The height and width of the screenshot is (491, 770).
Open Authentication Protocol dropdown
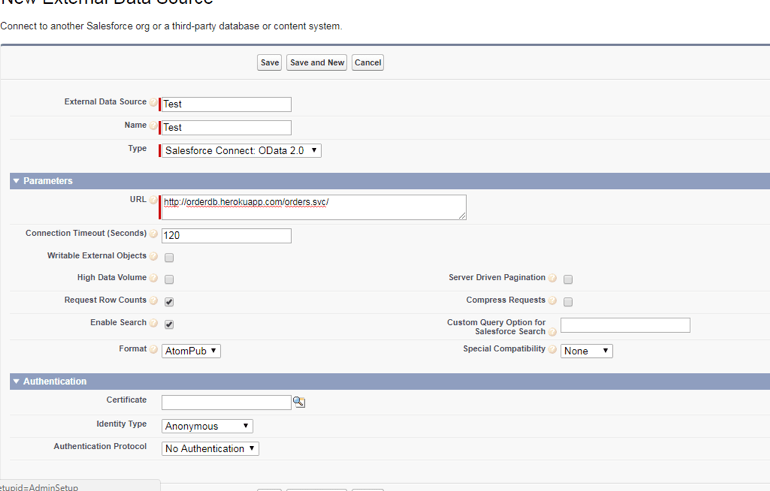(210, 449)
